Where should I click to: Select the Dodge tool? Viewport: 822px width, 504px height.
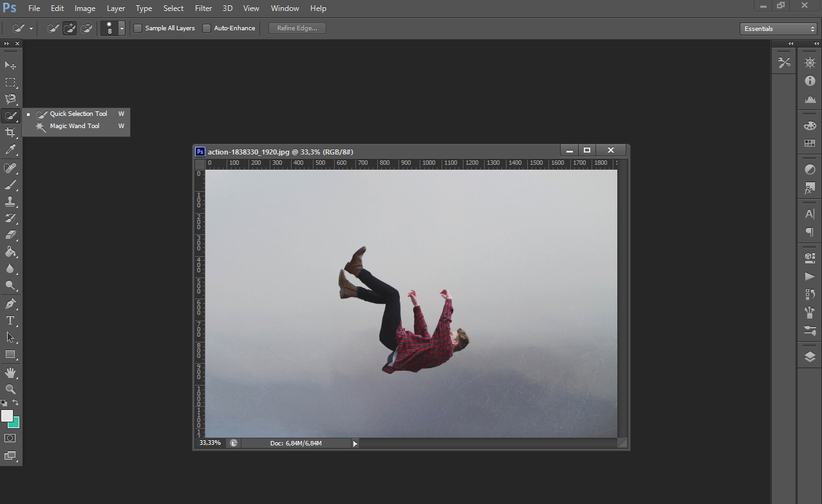pyautogui.click(x=10, y=285)
